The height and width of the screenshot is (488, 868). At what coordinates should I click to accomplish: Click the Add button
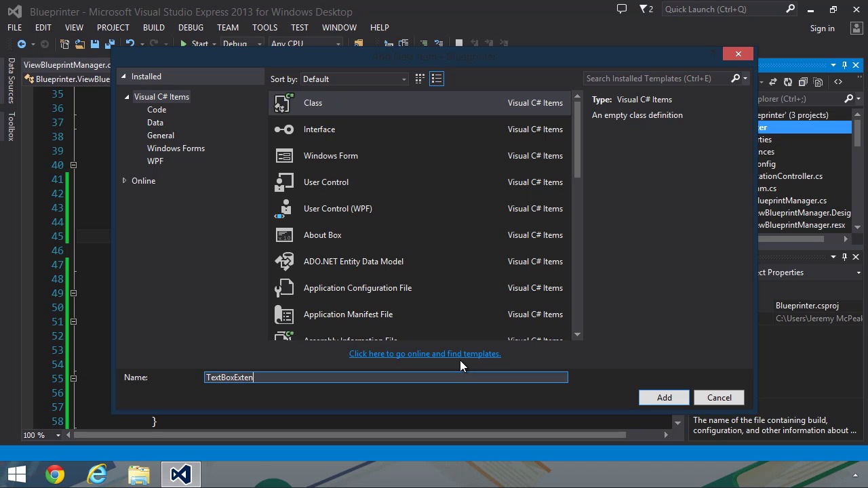point(665,398)
